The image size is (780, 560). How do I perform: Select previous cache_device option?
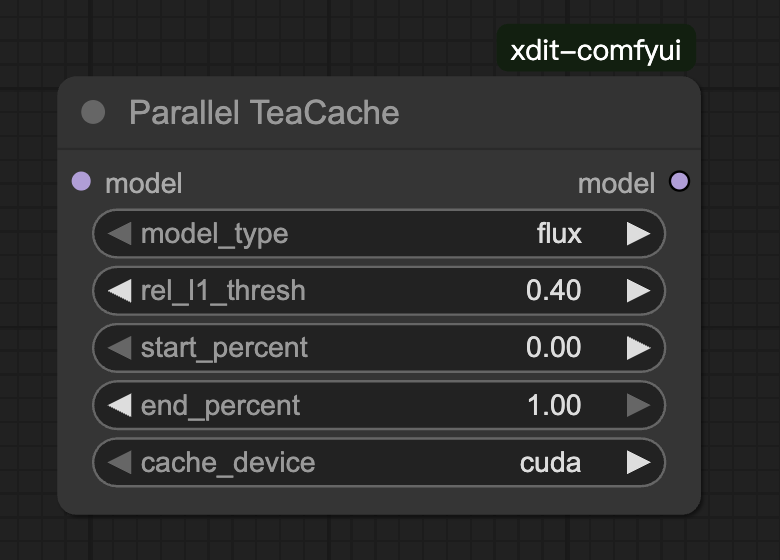[119, 463]
